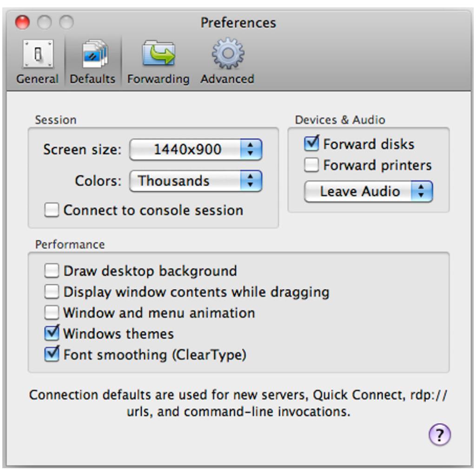
Task: Enable Display window contents while dragging
Action: coord(52,292)
